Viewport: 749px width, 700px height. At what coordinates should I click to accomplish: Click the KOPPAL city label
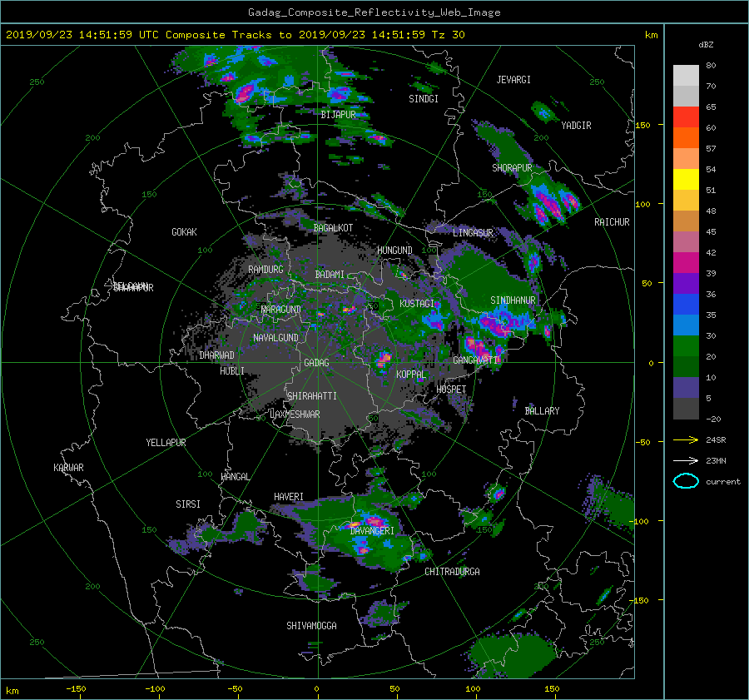coord(411,375)
